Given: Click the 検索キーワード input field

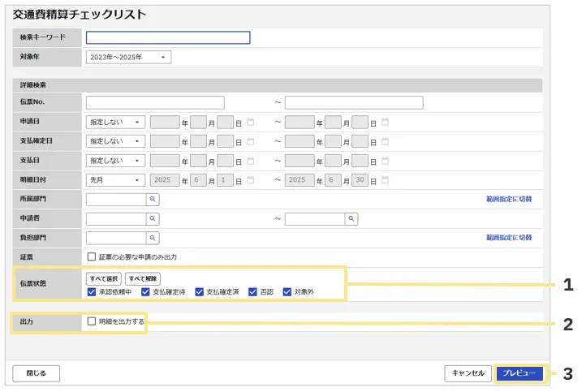Looking at the screenshot, I should 168,37.
